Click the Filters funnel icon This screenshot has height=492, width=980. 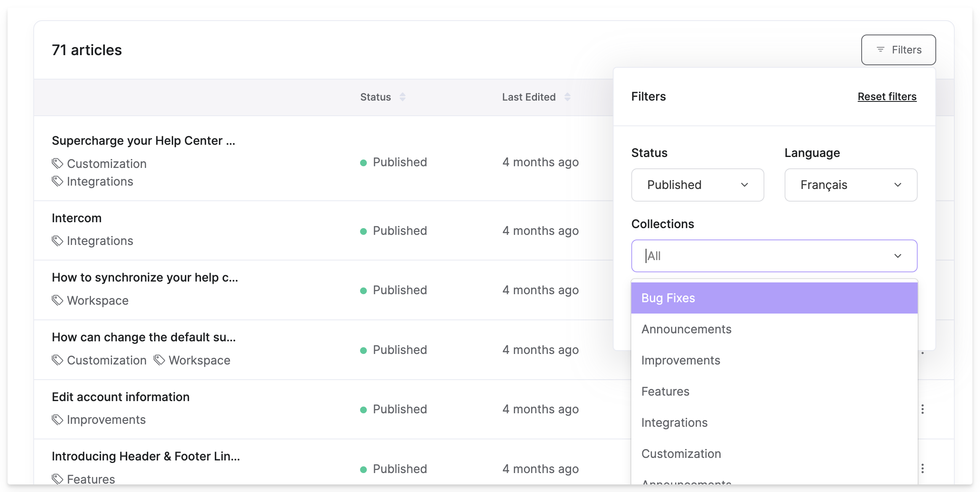coord(880,50)
